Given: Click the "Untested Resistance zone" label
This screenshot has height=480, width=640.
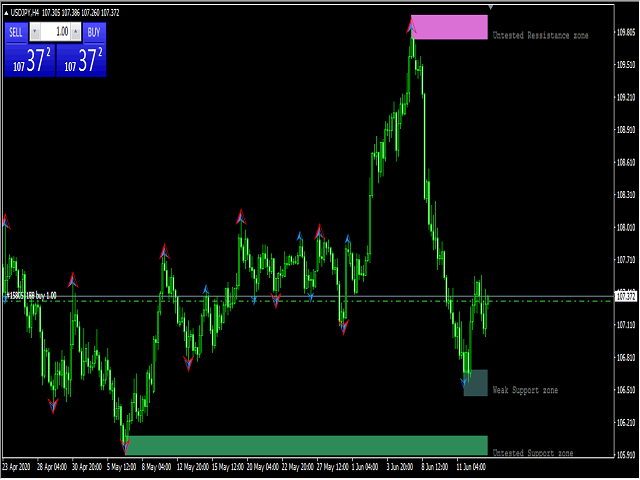Looking at the screenshot, I should [x=540, y=36].
